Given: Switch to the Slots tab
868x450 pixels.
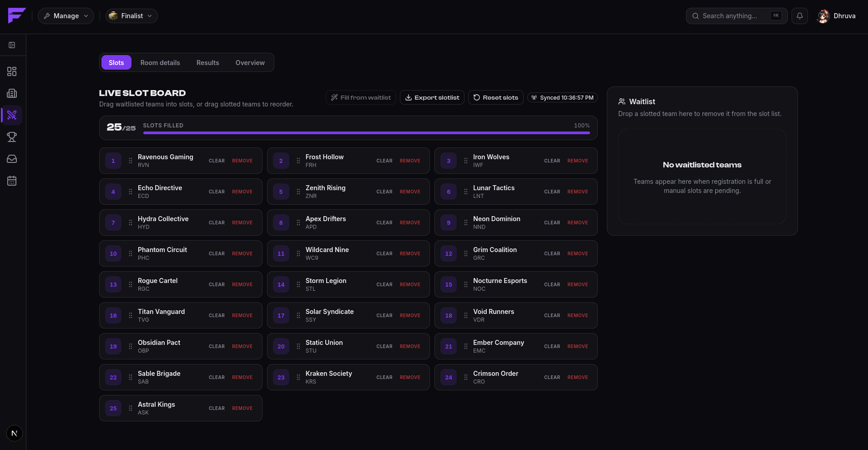Looking at the screenshot, I should [116, 62].
